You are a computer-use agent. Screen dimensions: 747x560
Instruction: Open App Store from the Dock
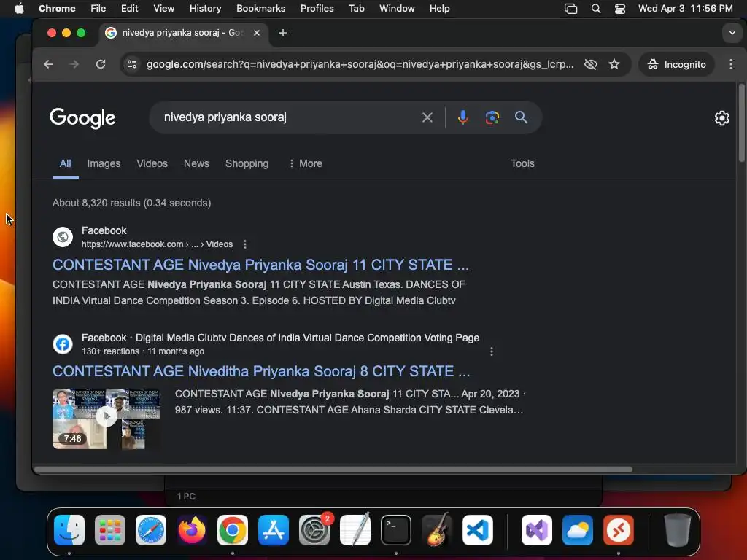click(274, 530)
